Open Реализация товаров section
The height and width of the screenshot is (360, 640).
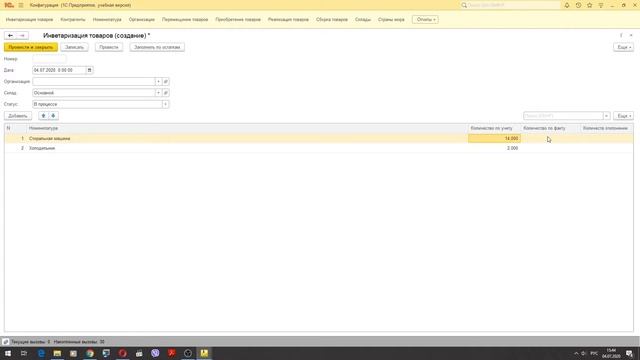[x=288, y=20]
